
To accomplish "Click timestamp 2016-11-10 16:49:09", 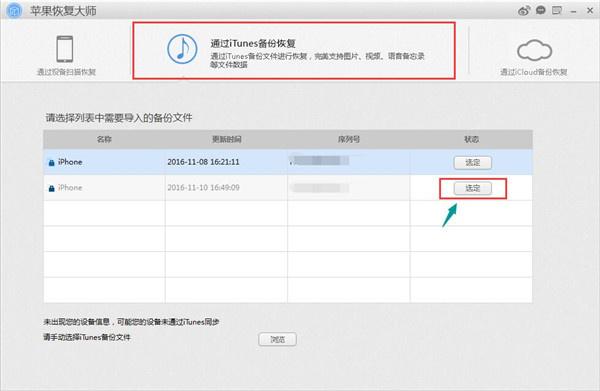I will coord(204,187).
